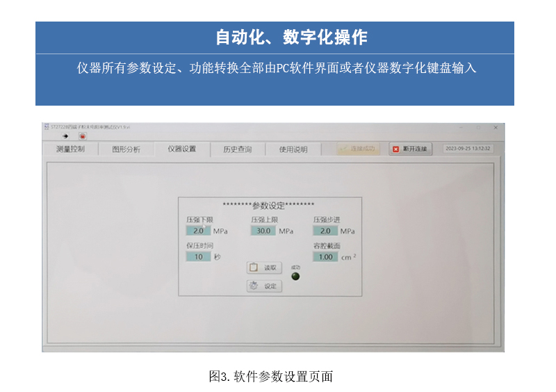556x392 pixels.
Task: Click the 压强下限 value field
Action: tap(198, 231)
